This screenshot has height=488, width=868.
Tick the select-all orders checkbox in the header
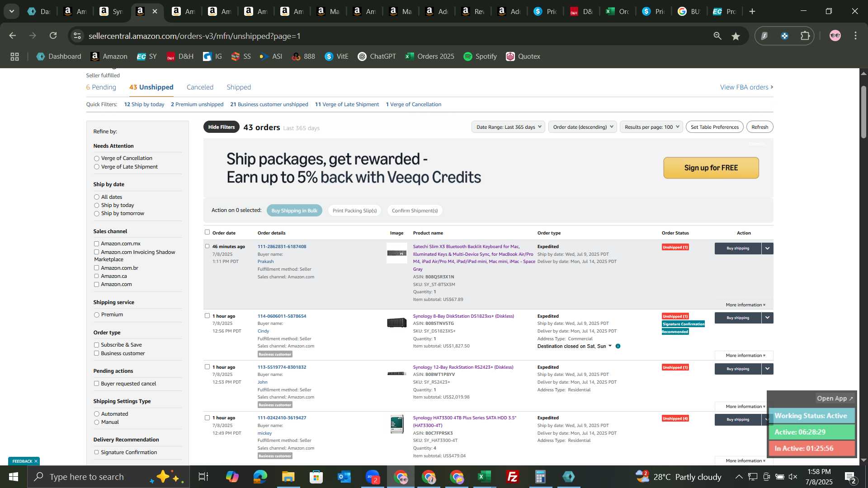(207, 232)
